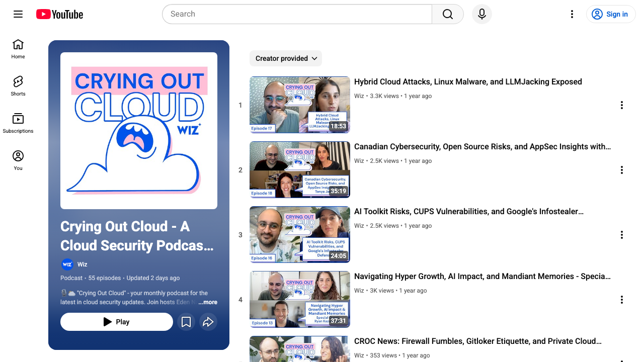Image resolution: width=644 pixels, height=362 pixels.
Task: Open the Episode 18 thumbnail with 35:19 duration
Action: 300,169
